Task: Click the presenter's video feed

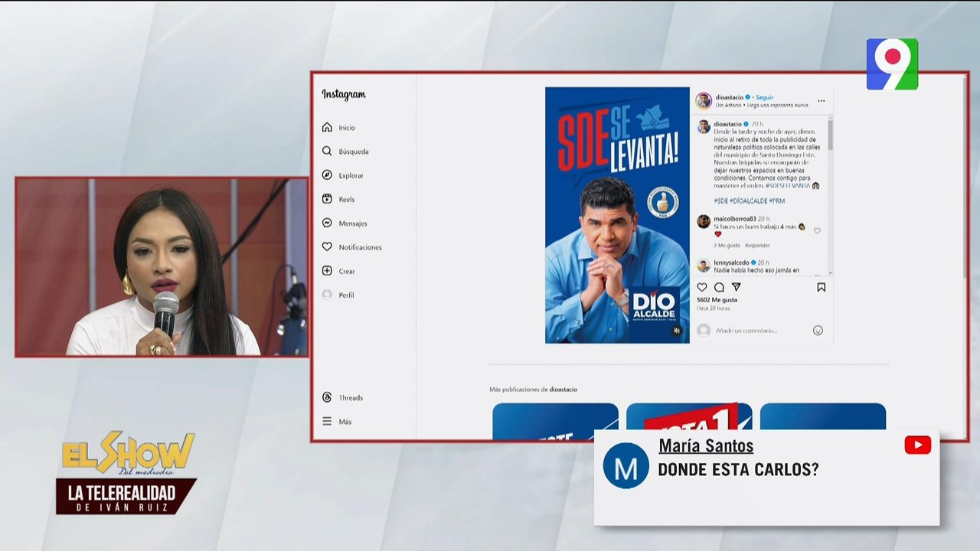Action: pos(162,267)
